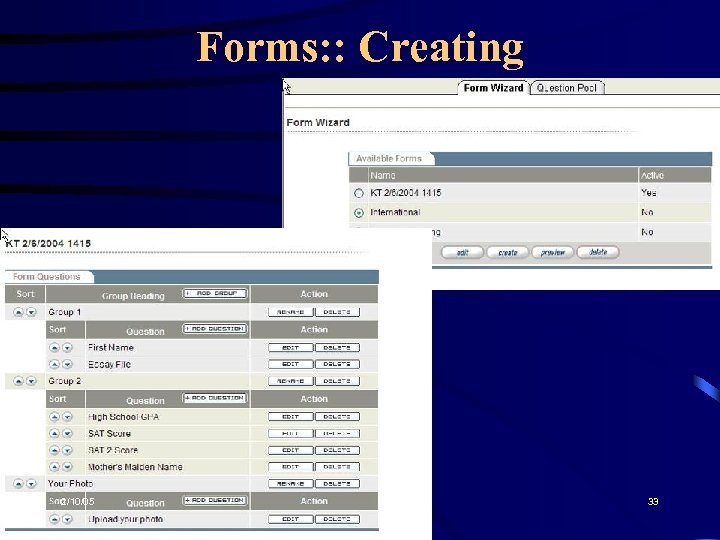Screen dimensions: 720x540
Task: Move Group 1 up with its arrow
Action: 18,312
